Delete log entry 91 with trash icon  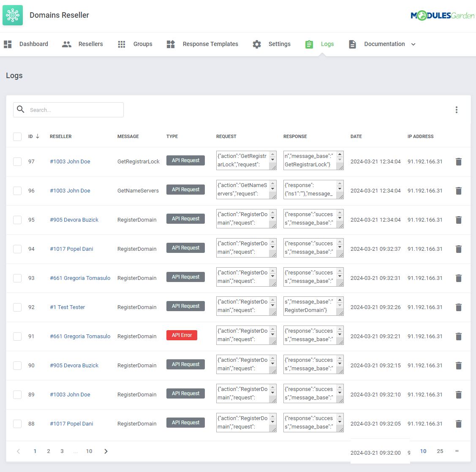tap(458, 336)
